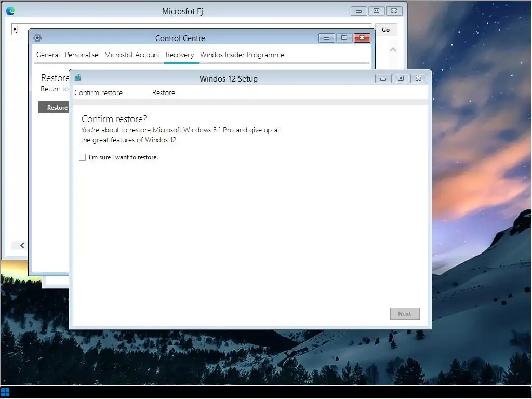
Task: Close Control Centre with red X
Action: tap(362, 38)
